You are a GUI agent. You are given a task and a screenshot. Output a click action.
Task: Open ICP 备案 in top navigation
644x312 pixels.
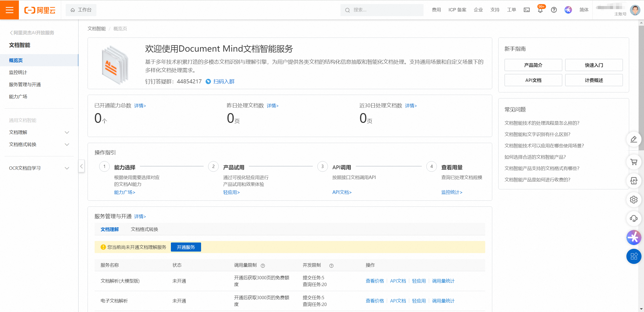tap(457, 10)
